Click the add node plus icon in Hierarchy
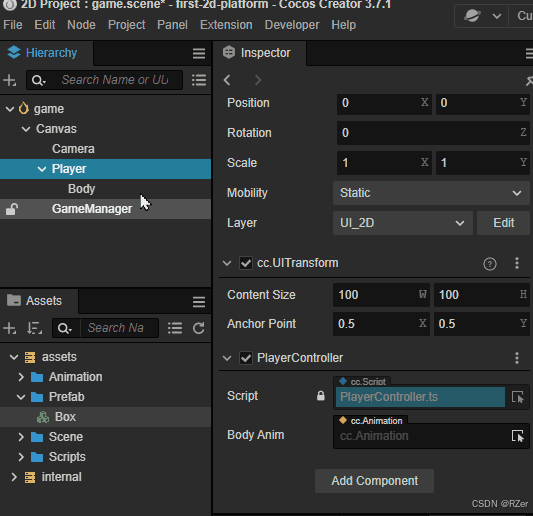The image size is (533, 516). [10, 81]
